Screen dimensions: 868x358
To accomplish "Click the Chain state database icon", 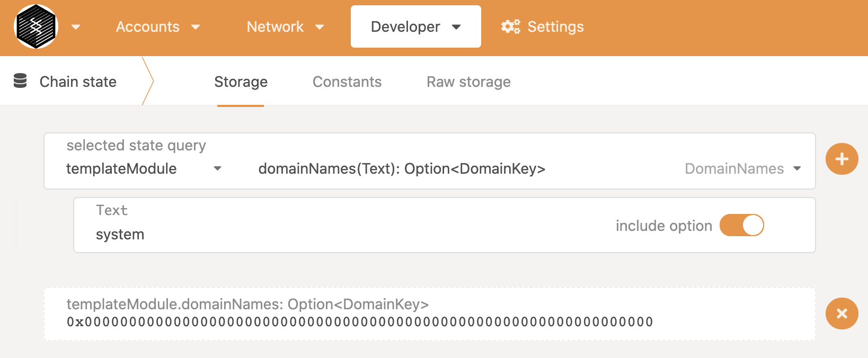I will (20, 81).
